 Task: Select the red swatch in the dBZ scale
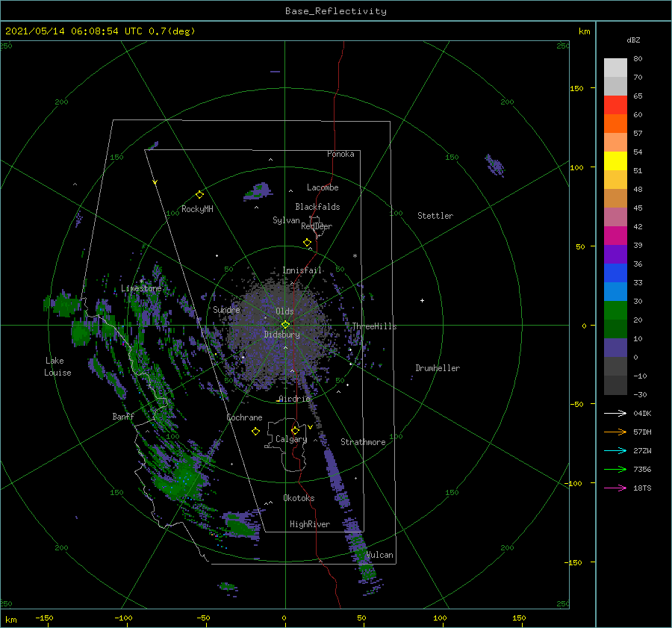[x=615, y=105]
